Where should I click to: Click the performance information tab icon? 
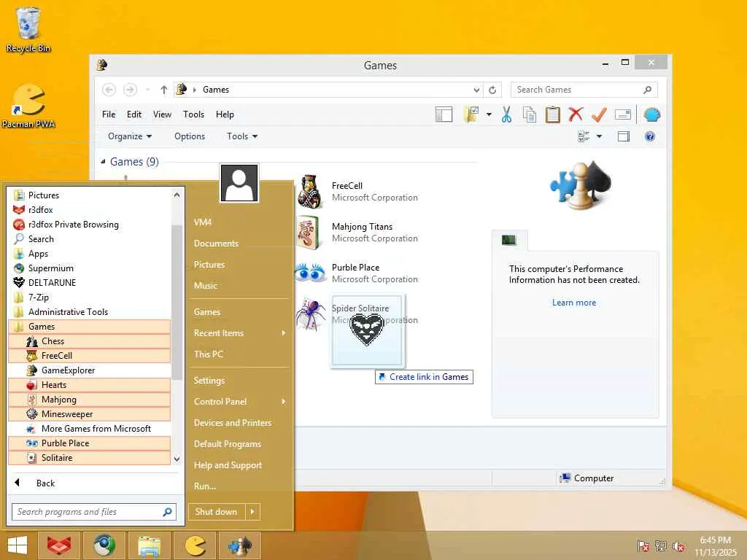click(508, 240)
